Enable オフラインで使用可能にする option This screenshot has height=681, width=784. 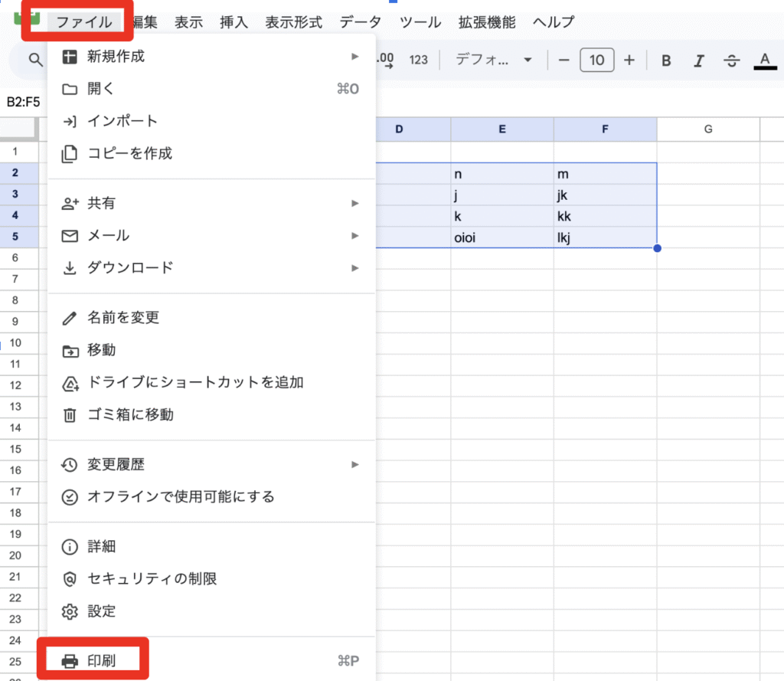click(x=181, y=496)
